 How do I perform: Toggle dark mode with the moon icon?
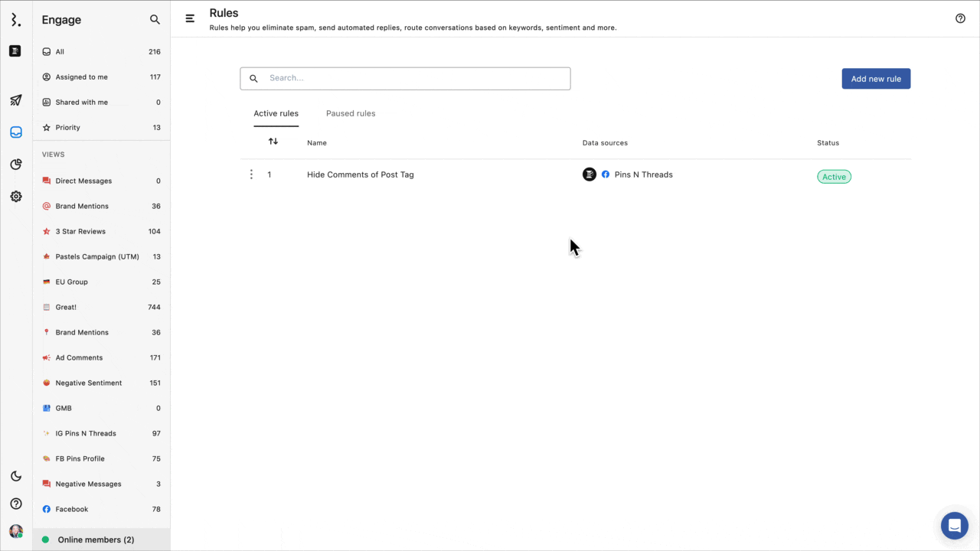(16, 476)
